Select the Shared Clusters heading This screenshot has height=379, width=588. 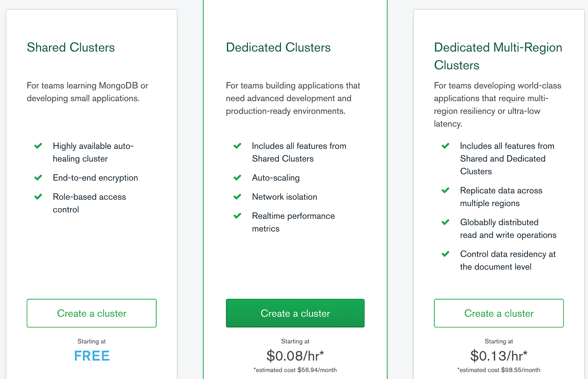point(71,47)
